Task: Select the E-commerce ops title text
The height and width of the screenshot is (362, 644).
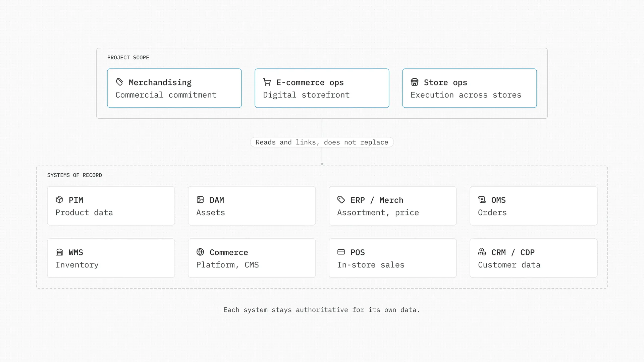Action: [310, 82]
